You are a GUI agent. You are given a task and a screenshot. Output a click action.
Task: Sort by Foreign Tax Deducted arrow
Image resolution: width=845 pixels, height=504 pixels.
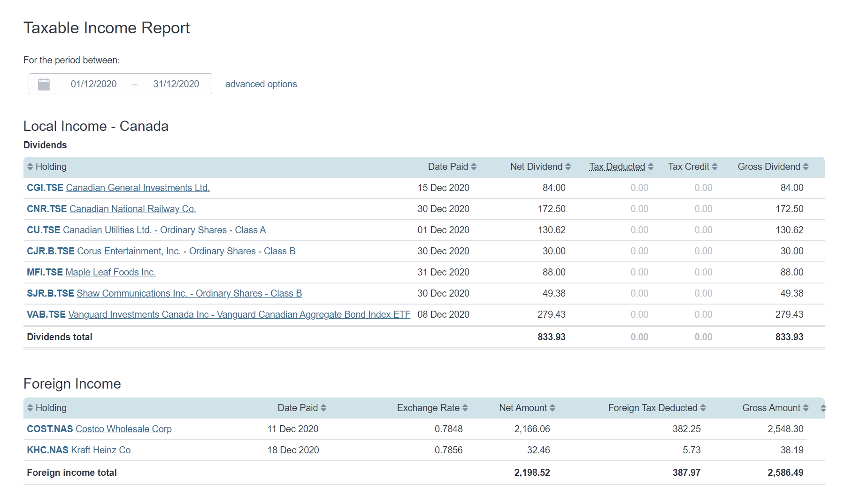tap(703, 408)
